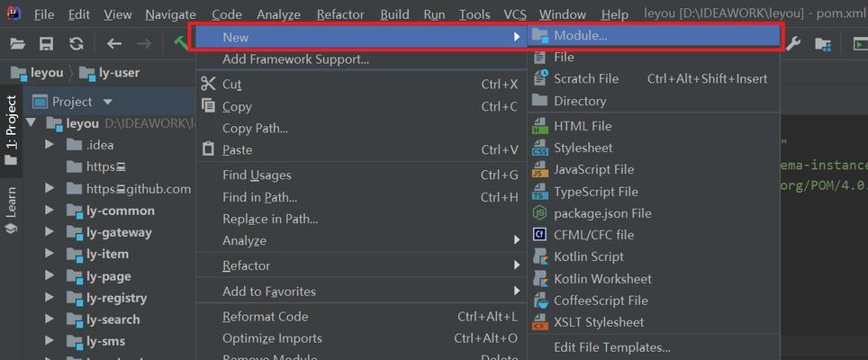Click the Kotlin Worksheet icon
The width and height of the screenshot is (868, 360).
pos(539,279)
